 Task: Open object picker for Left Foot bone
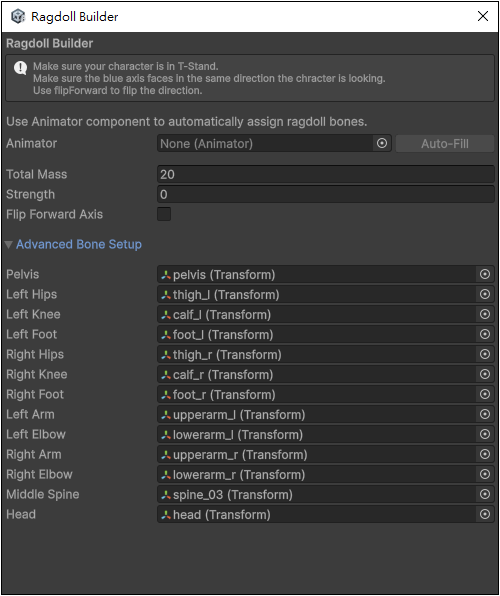coord(485,334)
